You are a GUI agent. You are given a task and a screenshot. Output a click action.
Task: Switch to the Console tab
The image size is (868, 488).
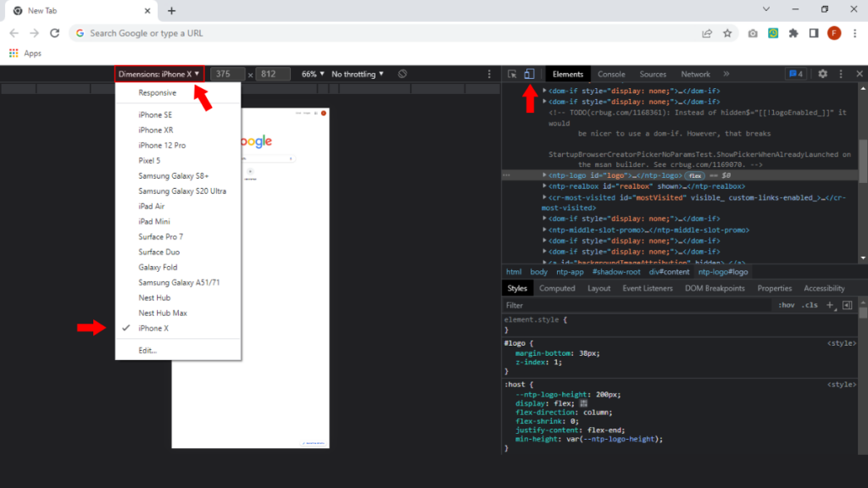[611, 75]
